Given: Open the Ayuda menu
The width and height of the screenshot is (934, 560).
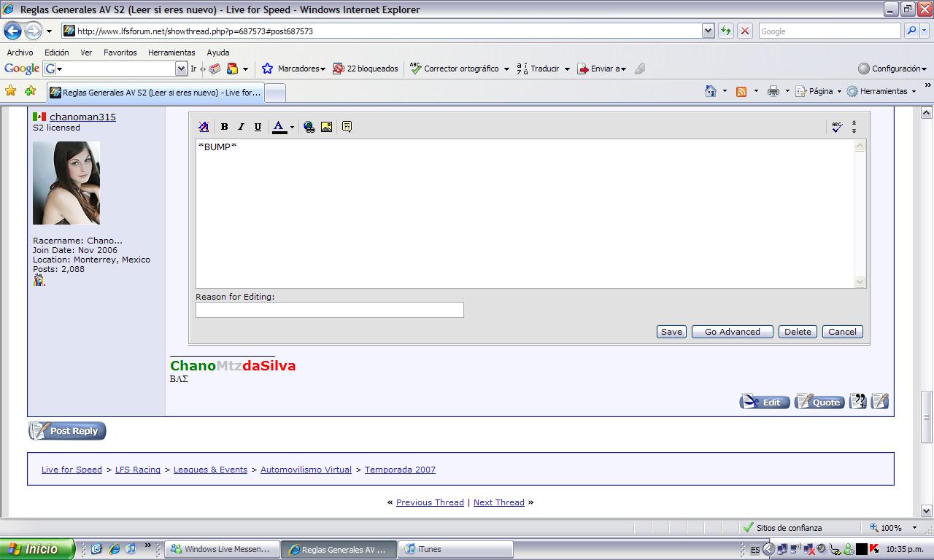Looking at the screenshot, I should click(218, 52).
